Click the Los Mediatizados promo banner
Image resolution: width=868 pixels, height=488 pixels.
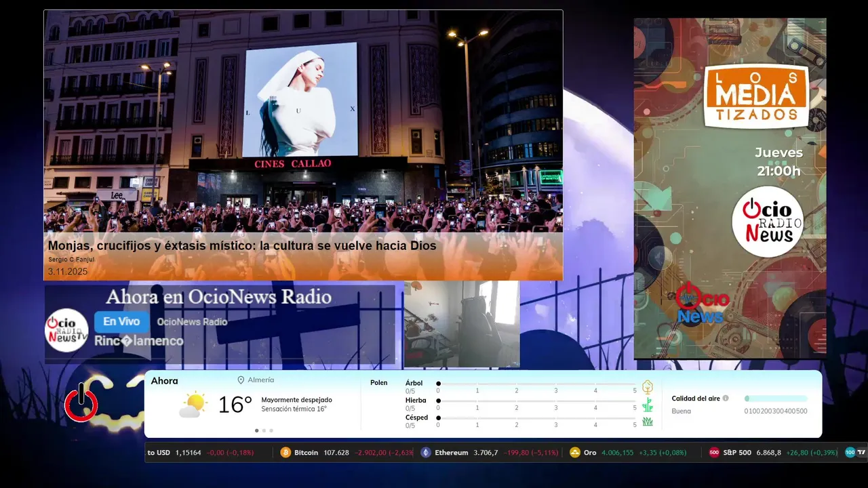click(x=730, y=188)
